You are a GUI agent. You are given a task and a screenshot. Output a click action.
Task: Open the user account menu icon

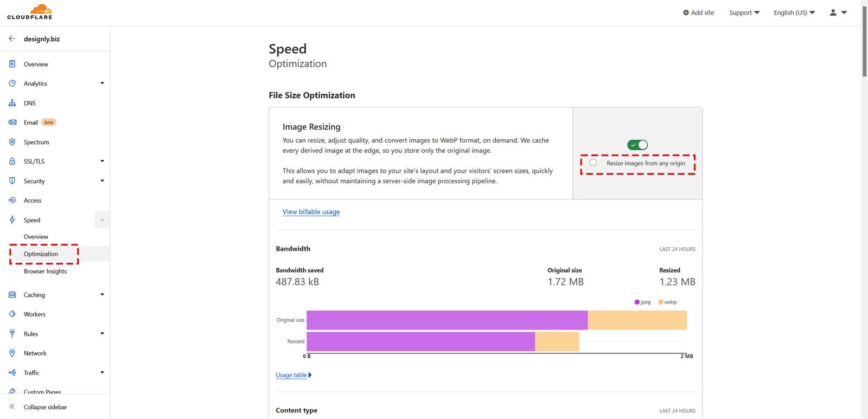(838, 12)
